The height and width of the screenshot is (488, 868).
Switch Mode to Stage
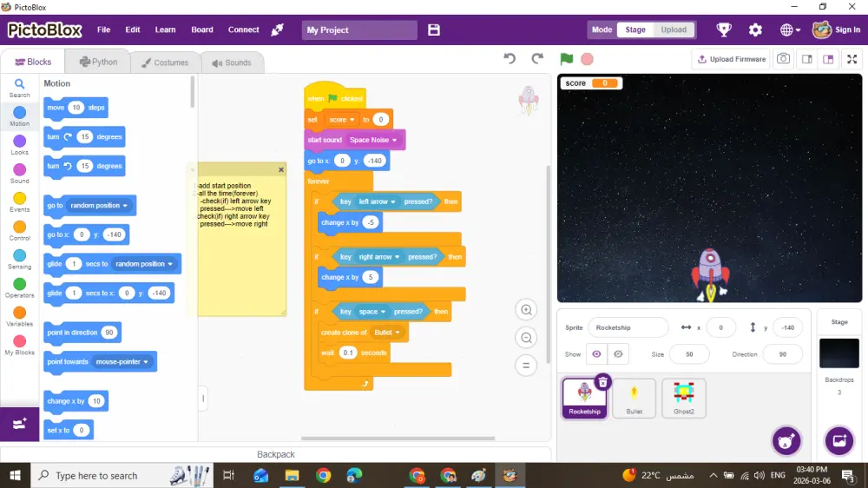635,30
